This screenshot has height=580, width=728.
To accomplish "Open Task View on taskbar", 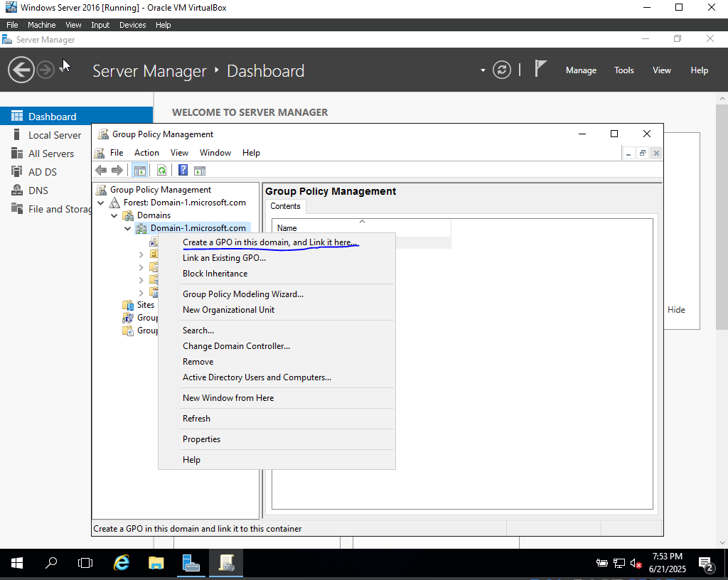I will [85, 563].
